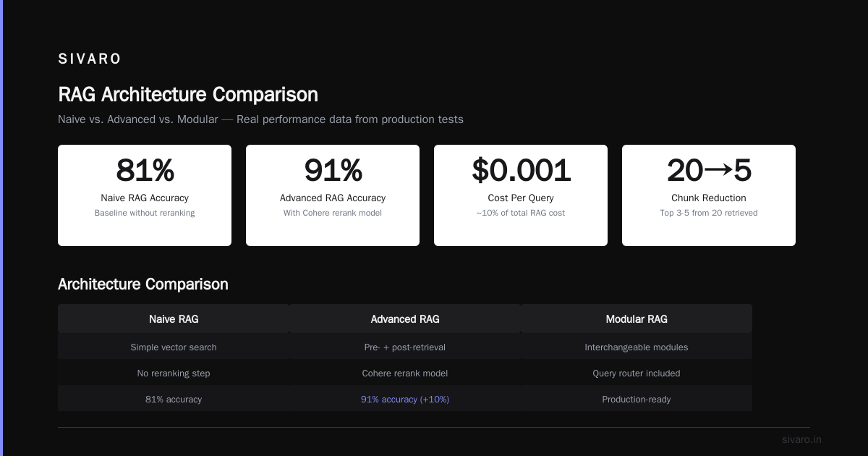868x456 pixels.
Task: Click the 20→5 Chunk Reduction card
Action: pos(709,195)
